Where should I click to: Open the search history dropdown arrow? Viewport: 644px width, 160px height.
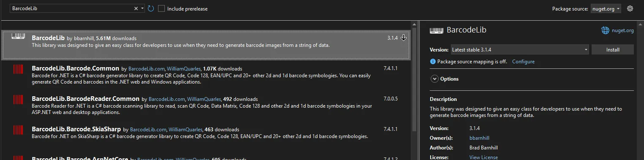pos(142,8)
